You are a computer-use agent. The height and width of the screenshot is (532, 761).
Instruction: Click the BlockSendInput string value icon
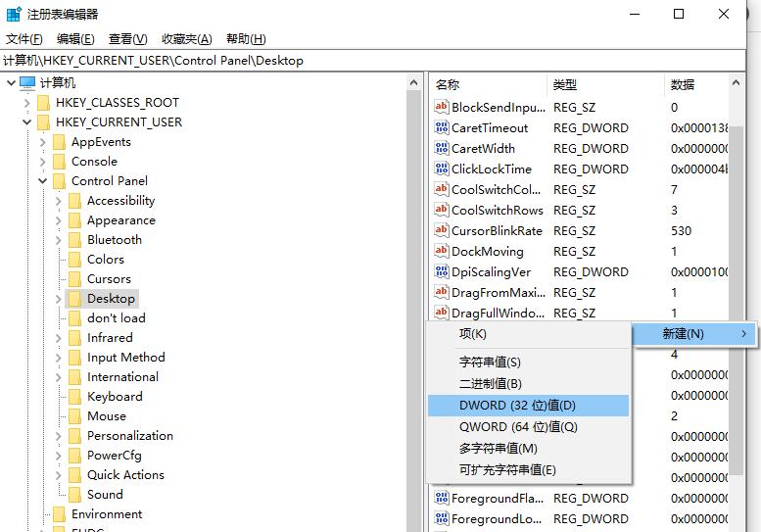tap(442, 108)
